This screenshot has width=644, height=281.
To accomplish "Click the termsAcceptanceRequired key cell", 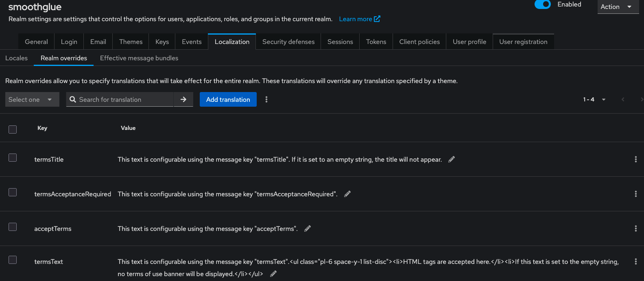I will 72,194.
